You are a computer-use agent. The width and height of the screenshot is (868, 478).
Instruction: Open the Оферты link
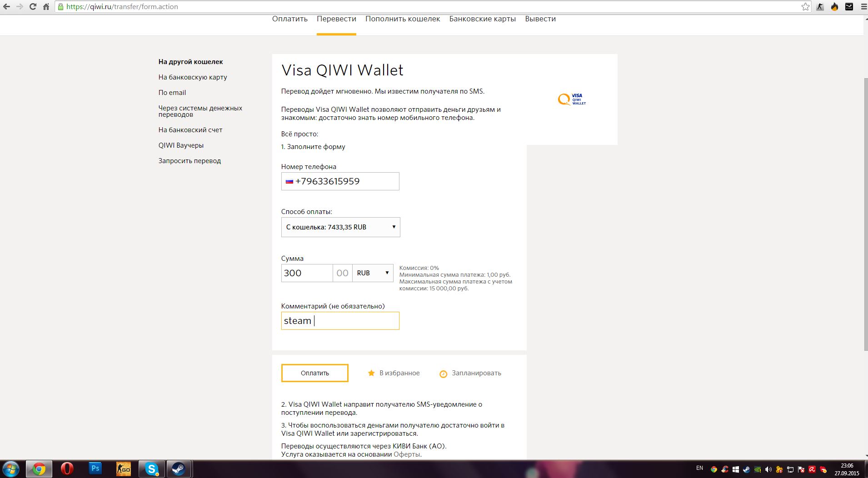pyautogui.click(x=407, y=454)
